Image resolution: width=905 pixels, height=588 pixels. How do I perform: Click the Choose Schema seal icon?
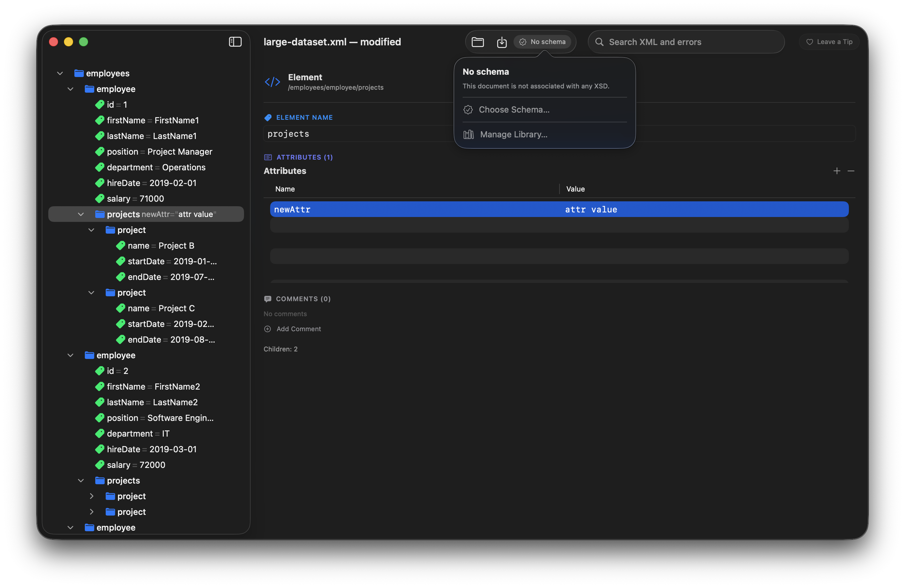click(468, 110)
